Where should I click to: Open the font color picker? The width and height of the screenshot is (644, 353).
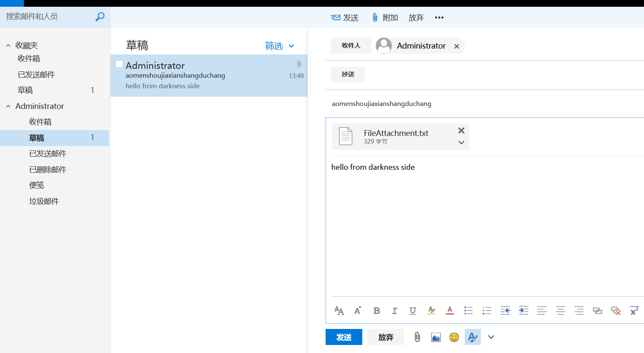point(450,310)
